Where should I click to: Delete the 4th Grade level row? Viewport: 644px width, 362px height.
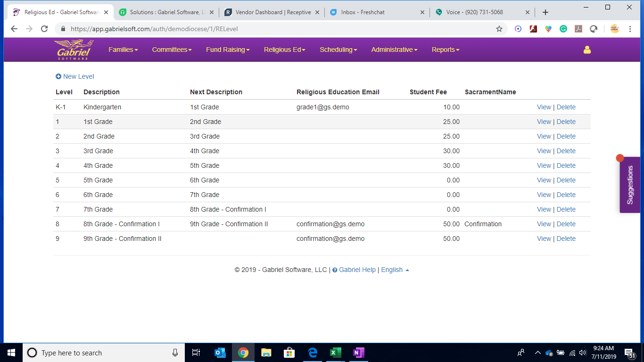[x=566, y=165]
